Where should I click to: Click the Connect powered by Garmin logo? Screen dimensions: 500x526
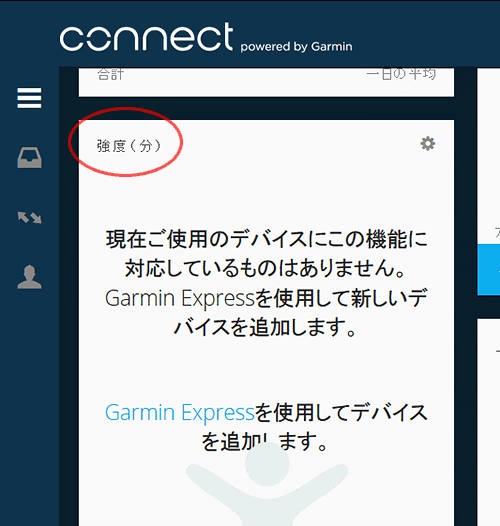click(x=206, y=37)
